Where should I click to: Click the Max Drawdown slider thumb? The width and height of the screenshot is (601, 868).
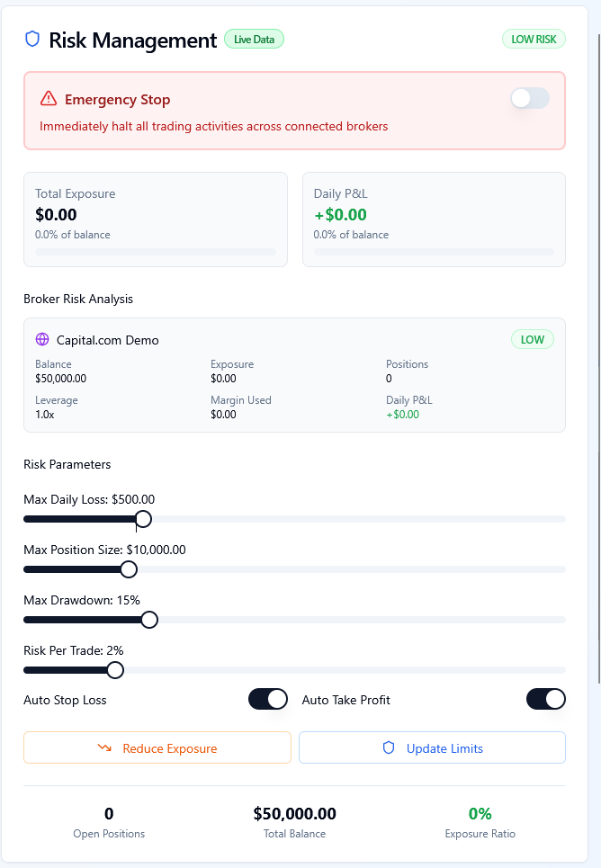pos(149,620)
